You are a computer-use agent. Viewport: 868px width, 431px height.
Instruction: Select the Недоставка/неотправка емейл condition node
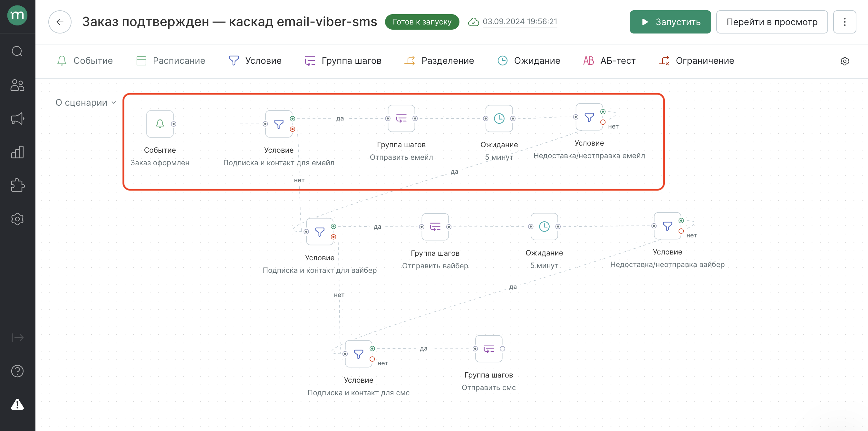pyautogui.click(x=589, y=117)
